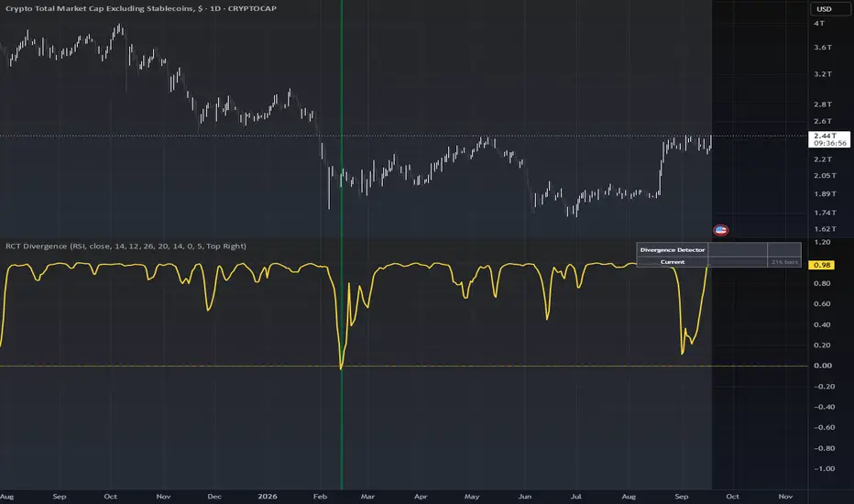The height and width of the screenshot is (504, 854).
Task: Click the Sep label near chart end
Action: tap(682, 497)
